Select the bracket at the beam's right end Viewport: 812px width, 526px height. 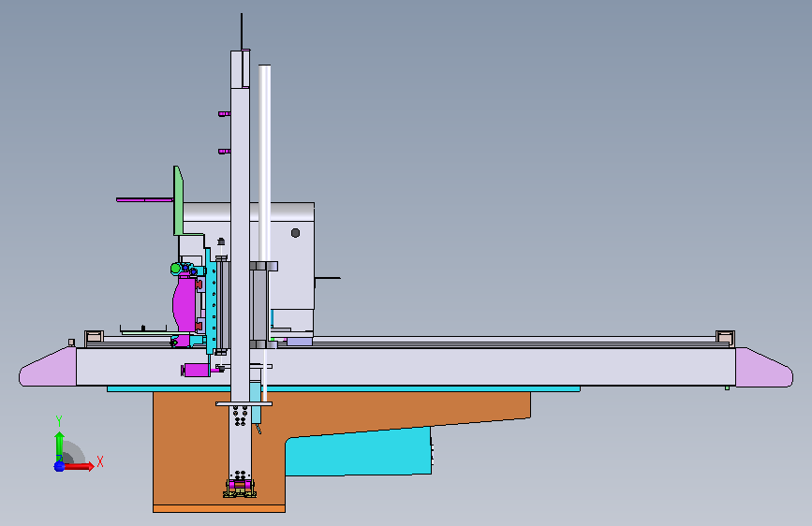point(725,338)
